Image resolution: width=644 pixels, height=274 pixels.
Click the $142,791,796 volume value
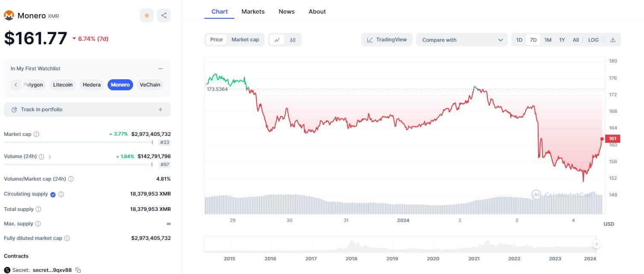[x=154, y=156]
